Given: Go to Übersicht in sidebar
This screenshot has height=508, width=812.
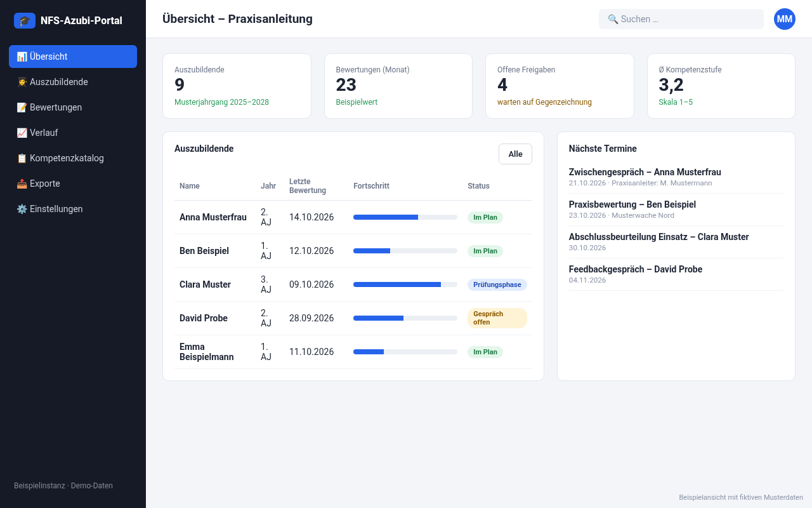Looking at the screenshot, I should (73, 57).
